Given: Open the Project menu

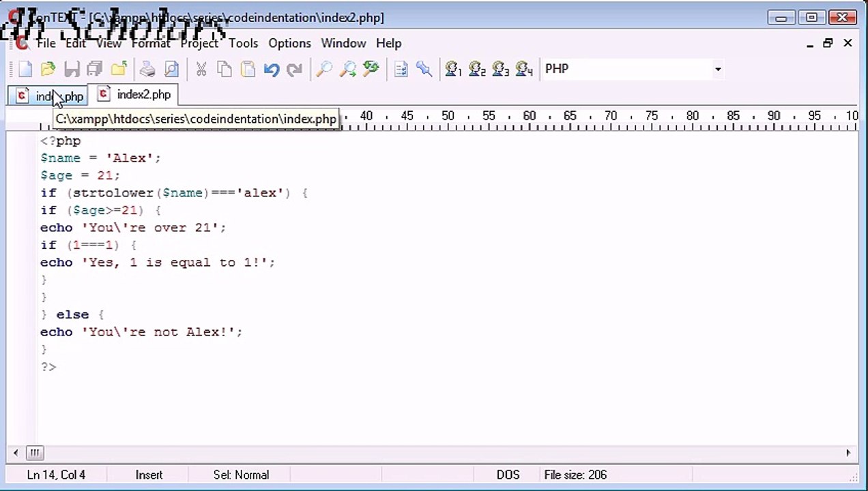Looking at the screenshot, I should click(x=199, y=43).
